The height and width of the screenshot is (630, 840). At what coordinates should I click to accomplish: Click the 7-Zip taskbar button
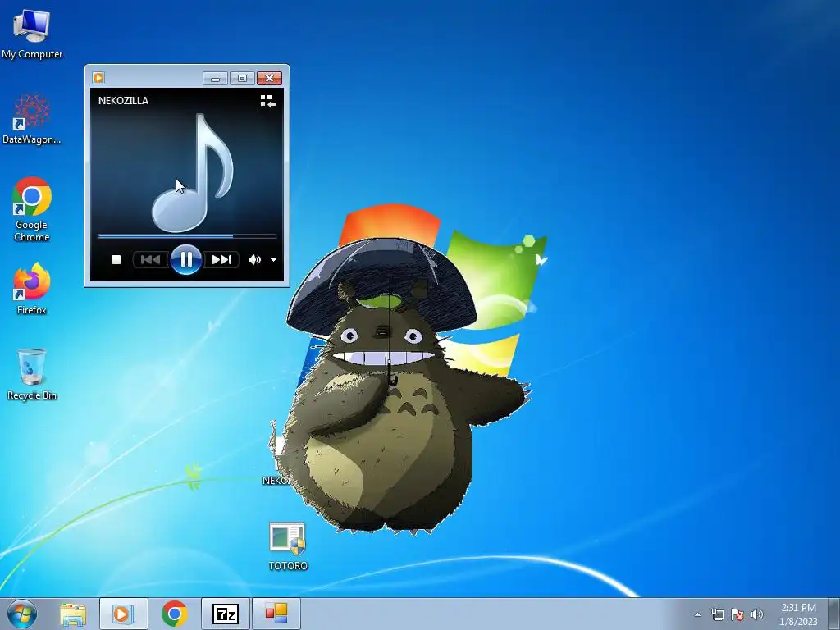click(225, 614)
